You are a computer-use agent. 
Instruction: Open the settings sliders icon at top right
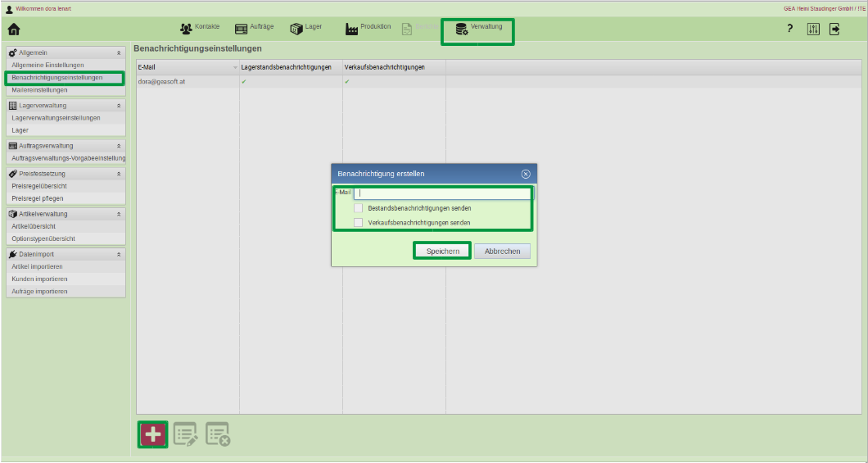(812, 30)
